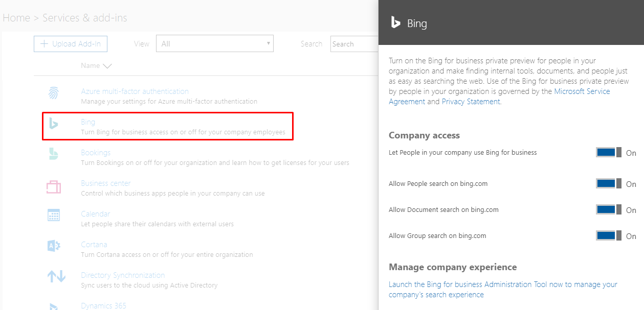Click the Bing logo icon in list
Image resolution: width=644 pixels, height=310 pixels.
pyautogui.click(x=53, y=123)
